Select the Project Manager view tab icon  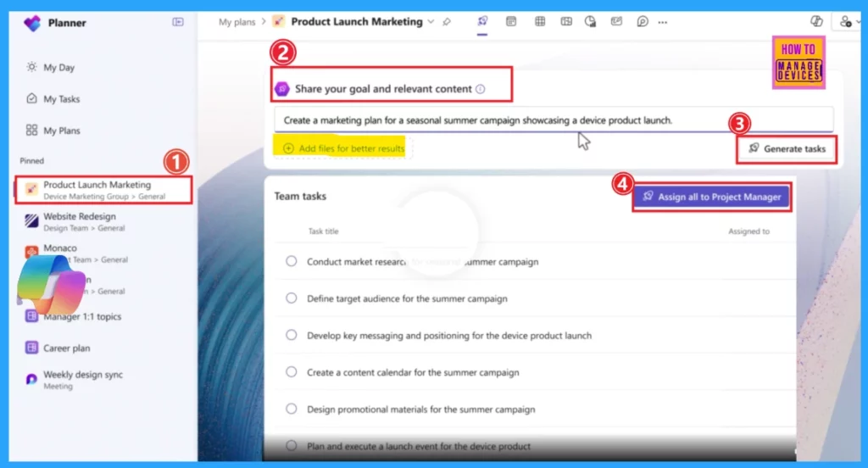(482, 21)
